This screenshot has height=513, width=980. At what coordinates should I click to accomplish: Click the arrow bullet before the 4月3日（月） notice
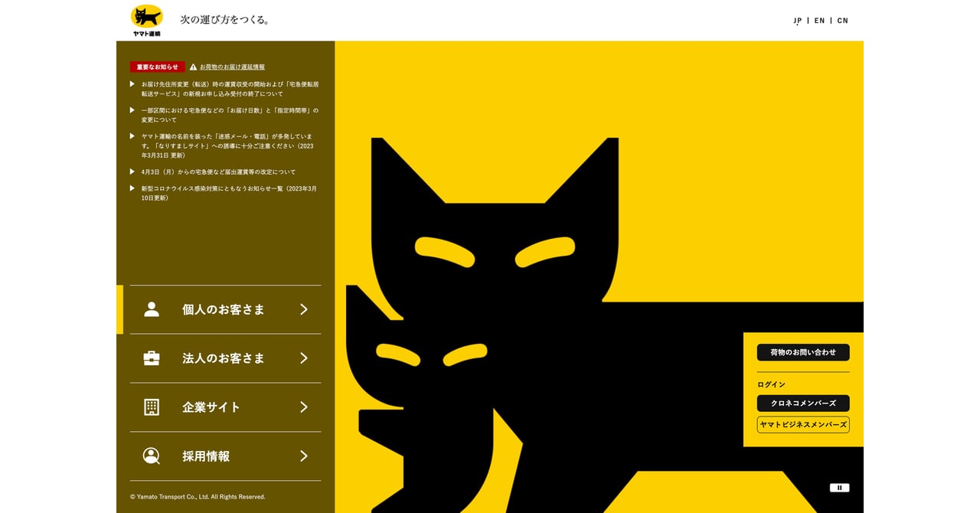pyautogui.click(x=132, y=172)
